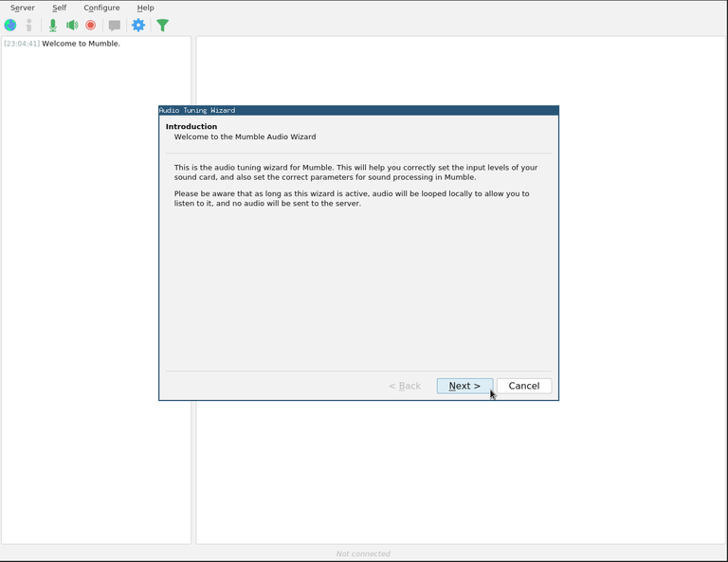Open Comment with the speech bubble icon
The image size is (728, 562).
(x=114, y=25)
